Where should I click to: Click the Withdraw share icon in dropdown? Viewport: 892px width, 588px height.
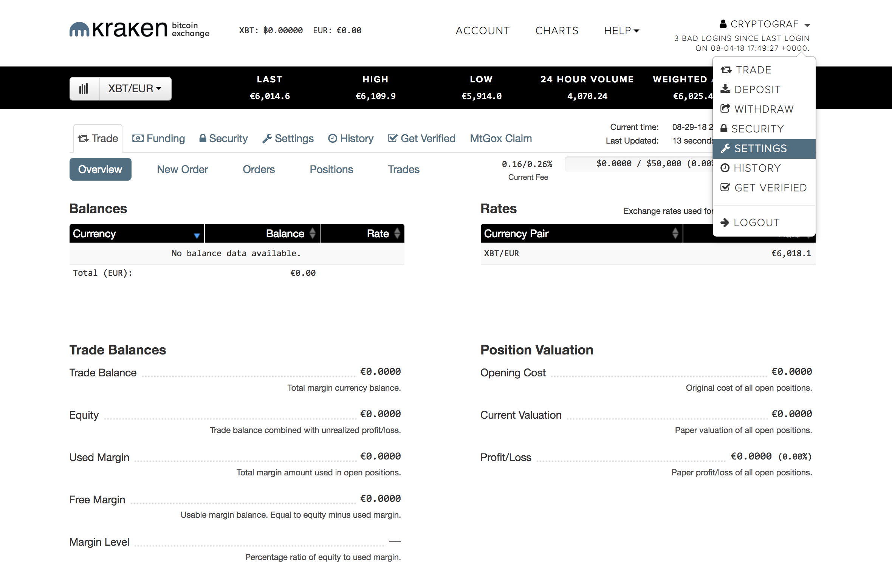coord(725,109)
